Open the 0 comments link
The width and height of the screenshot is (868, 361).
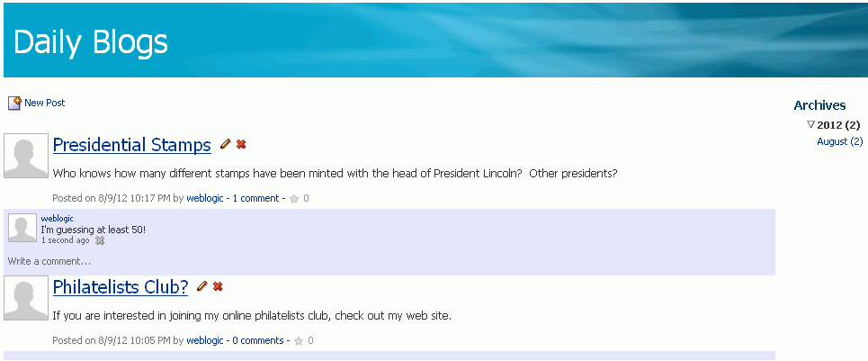click(258, 340)
